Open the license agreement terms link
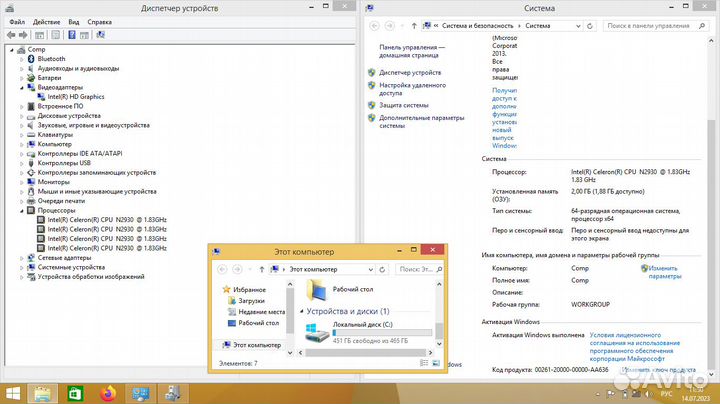The height and width of the screenshot is (404, 720). pyautogui.click(x=635, y=347)
